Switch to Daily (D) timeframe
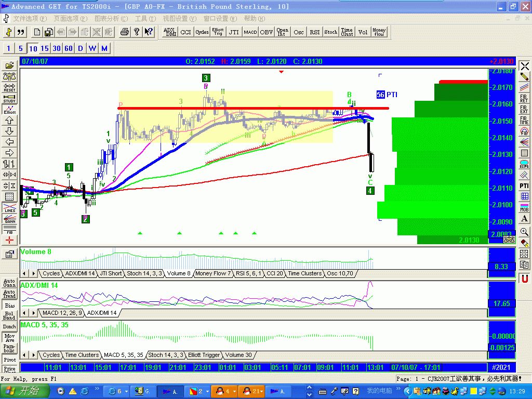The image size is (532, 399). tap(81, 48)
